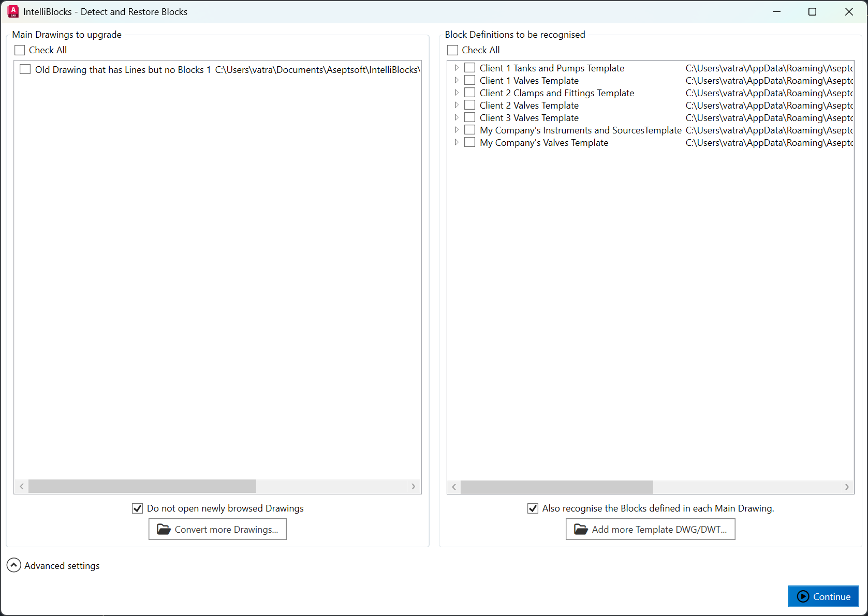868x616 pixels.
Task: Click right arrow of Main Drawings scrollbar
Action: click(413, 486)
